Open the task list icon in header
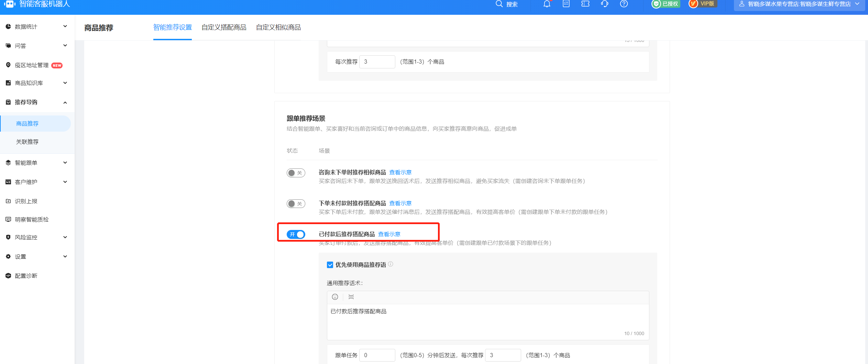Image resolution: width=868 pixels, height=364 pixels. (x=566, y=4)
